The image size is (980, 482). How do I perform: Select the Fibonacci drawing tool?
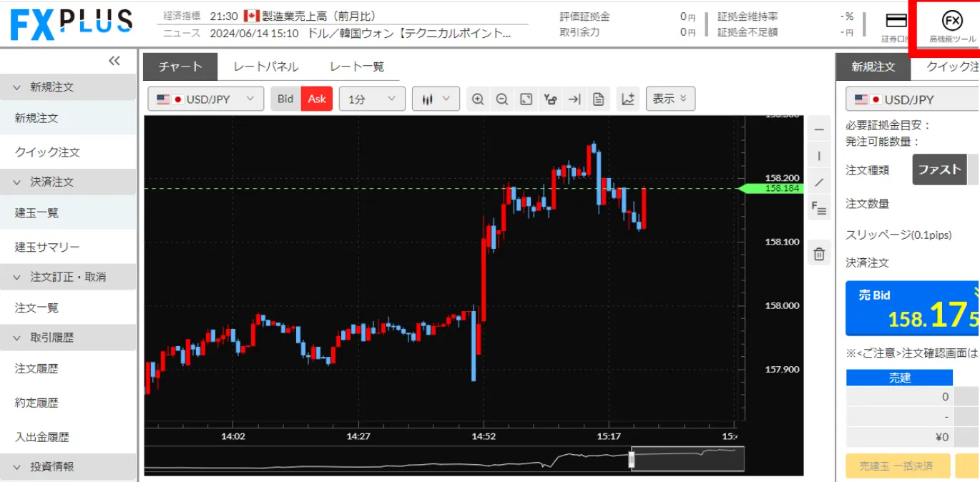pos(819,209)
